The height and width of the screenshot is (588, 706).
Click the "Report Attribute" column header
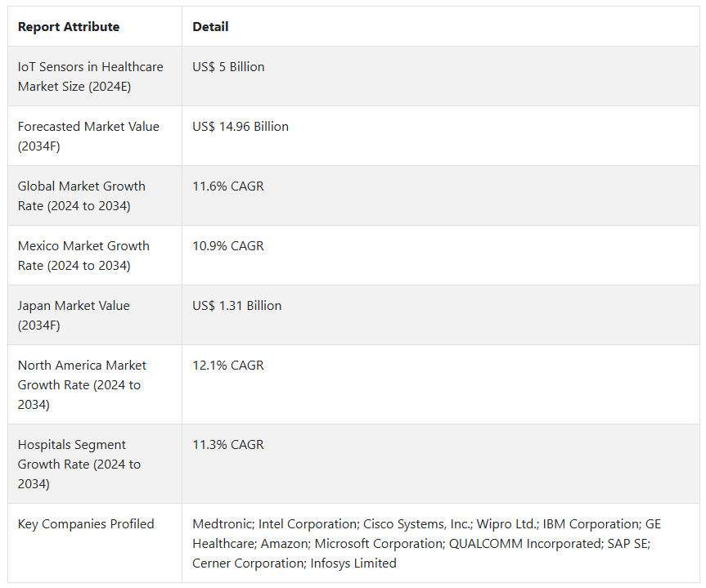coord(69,27)
